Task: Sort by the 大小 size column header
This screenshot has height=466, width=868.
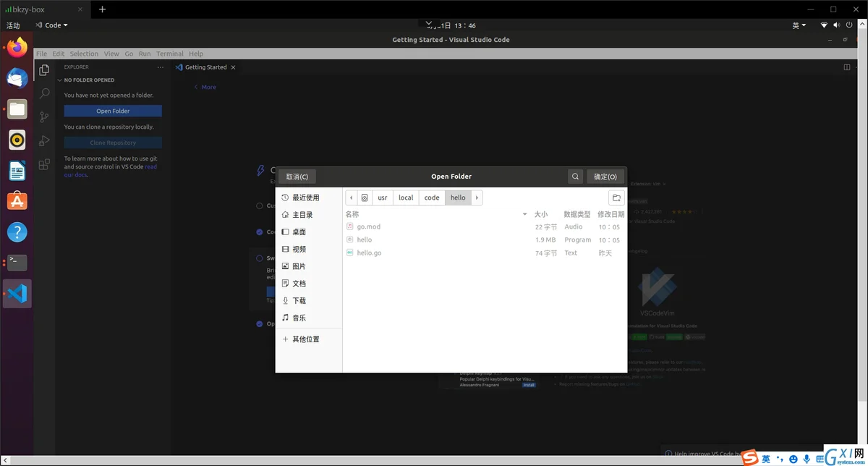Action: point(541,215)
